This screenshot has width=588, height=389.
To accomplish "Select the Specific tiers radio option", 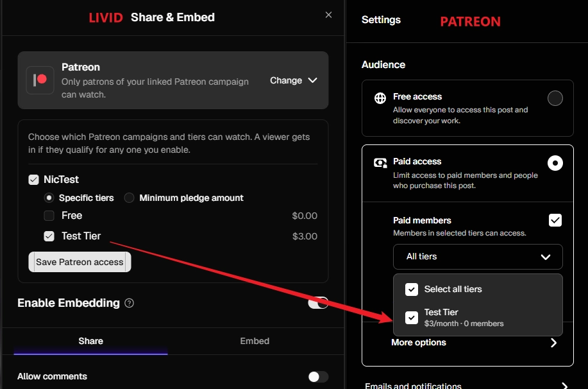I will click(x=49, y=198).
